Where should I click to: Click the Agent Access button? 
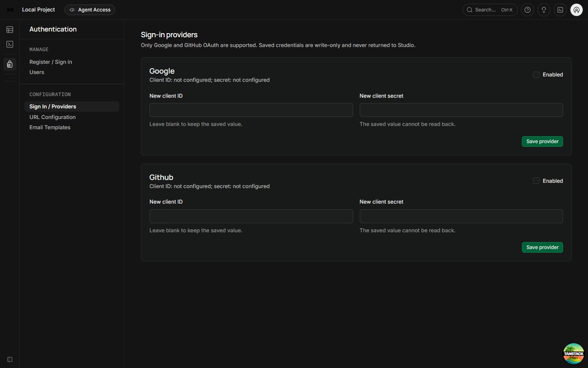pyautogui.click(x=90, y=10)
